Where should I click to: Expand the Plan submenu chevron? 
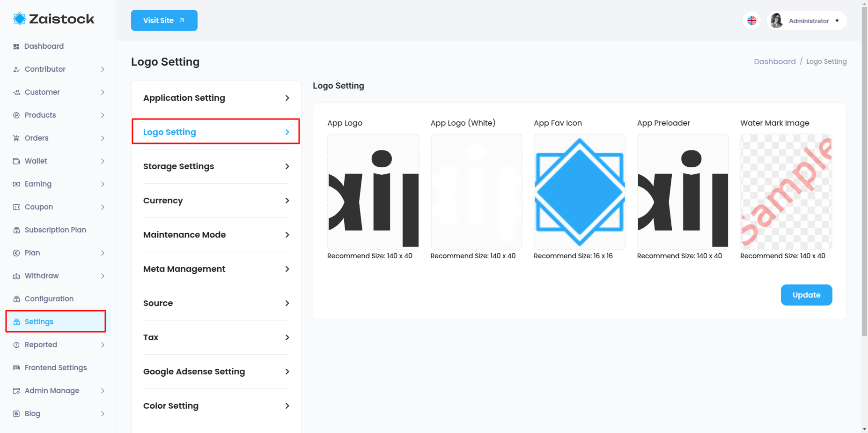(103, 253)
